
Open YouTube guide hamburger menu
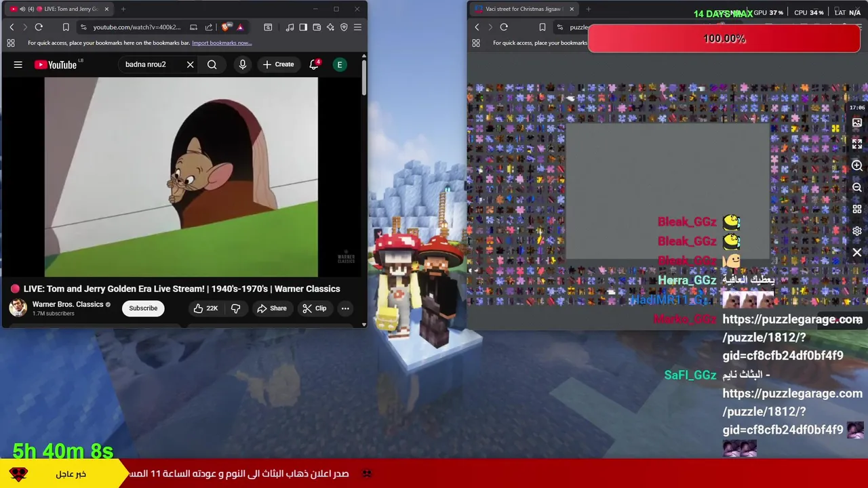point(18,64)
